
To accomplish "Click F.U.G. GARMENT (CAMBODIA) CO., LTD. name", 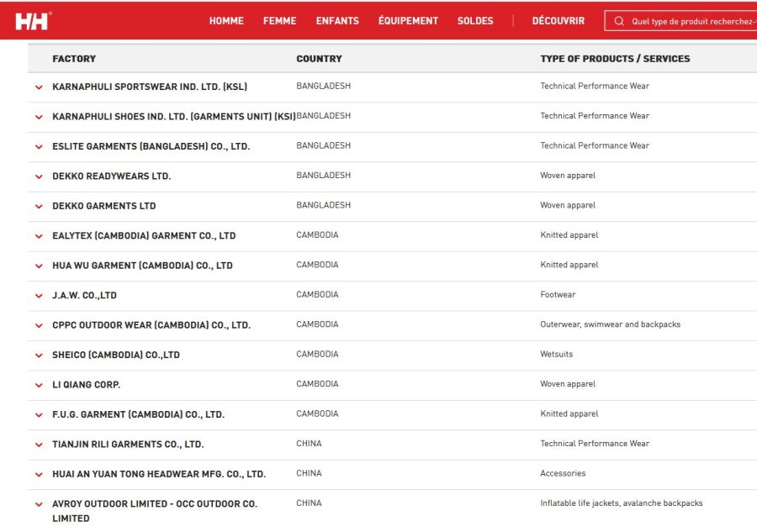I will [x=138, y=415].
